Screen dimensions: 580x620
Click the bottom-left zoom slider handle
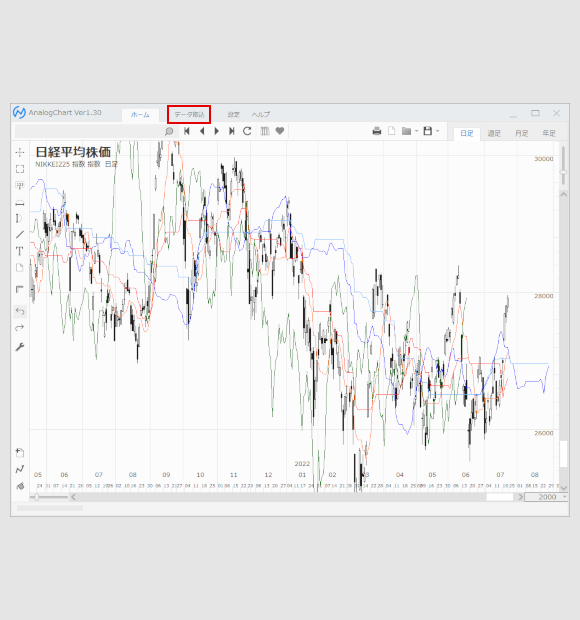click(x=36, y=497)
